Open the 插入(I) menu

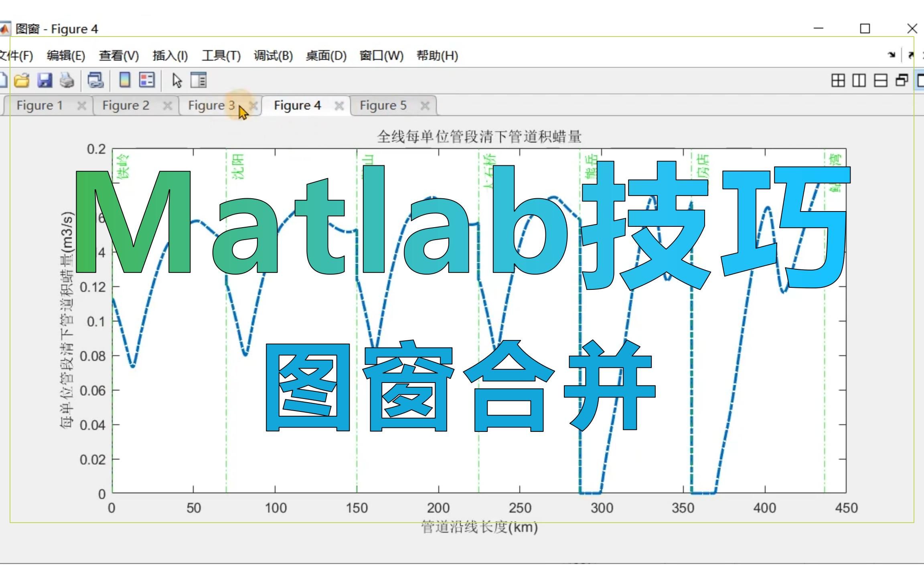170,55
